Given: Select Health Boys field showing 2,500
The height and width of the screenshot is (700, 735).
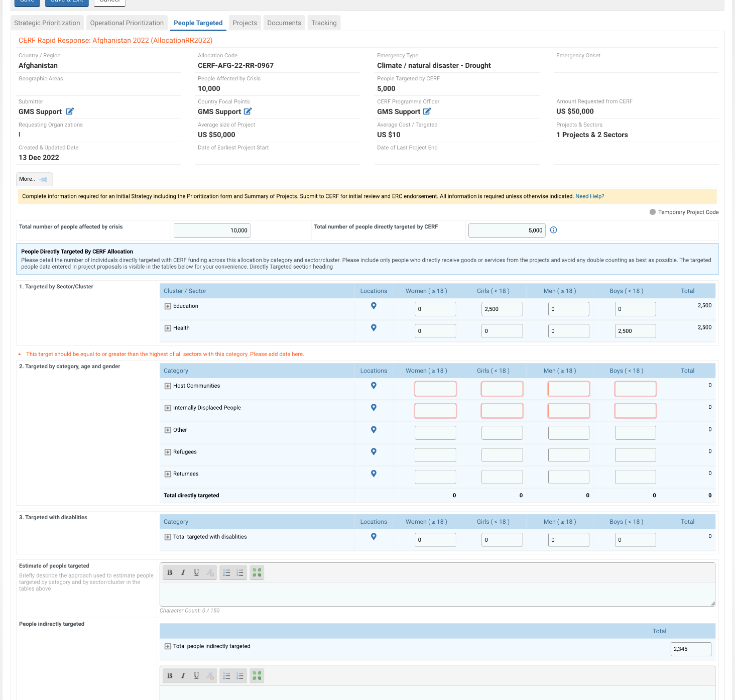Looking at the screenshot, I should click(x=636, y=331).
